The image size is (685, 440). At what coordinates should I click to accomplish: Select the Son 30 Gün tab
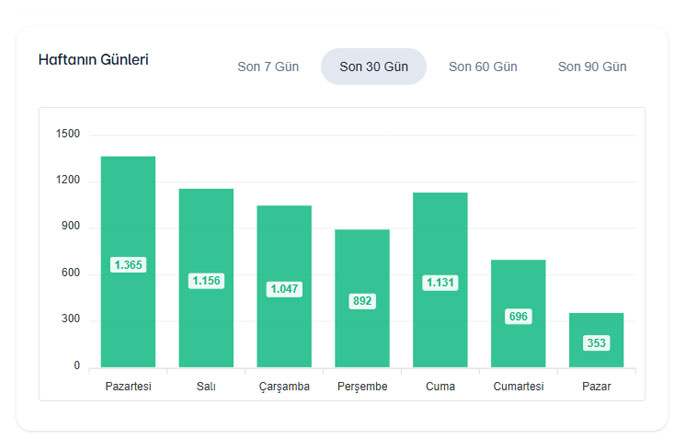tap(373, 67)
